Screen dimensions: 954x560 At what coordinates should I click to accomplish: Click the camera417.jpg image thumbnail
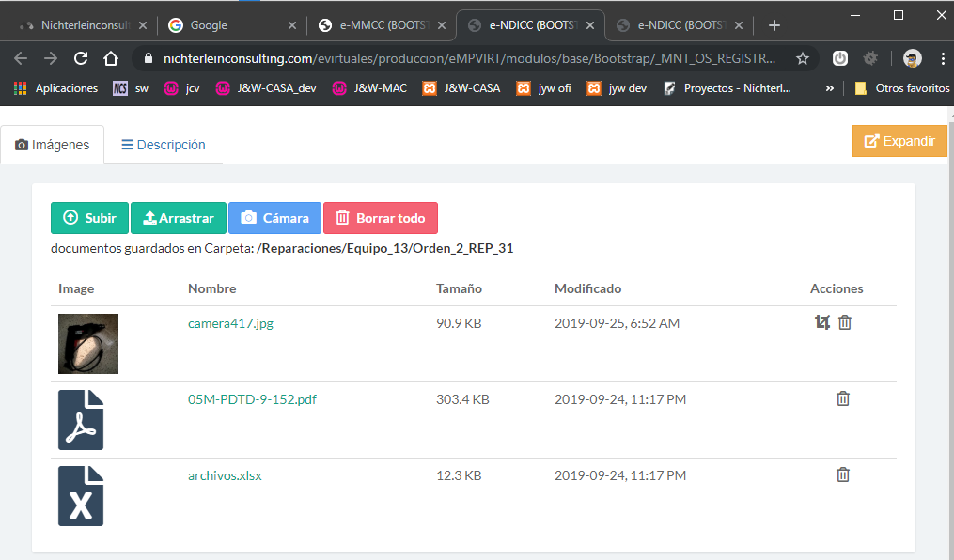tap(88, 344)
